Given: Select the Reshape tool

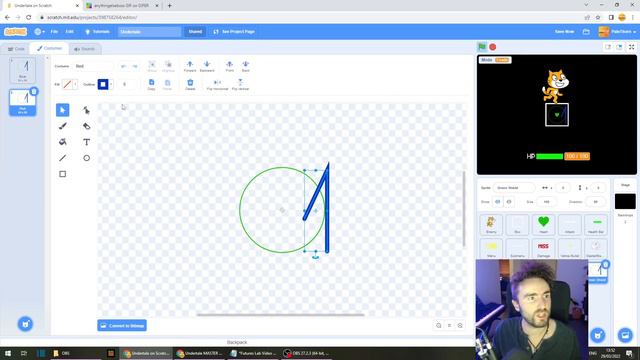Looking at the screenshot, I should click(x=87, y=110).
